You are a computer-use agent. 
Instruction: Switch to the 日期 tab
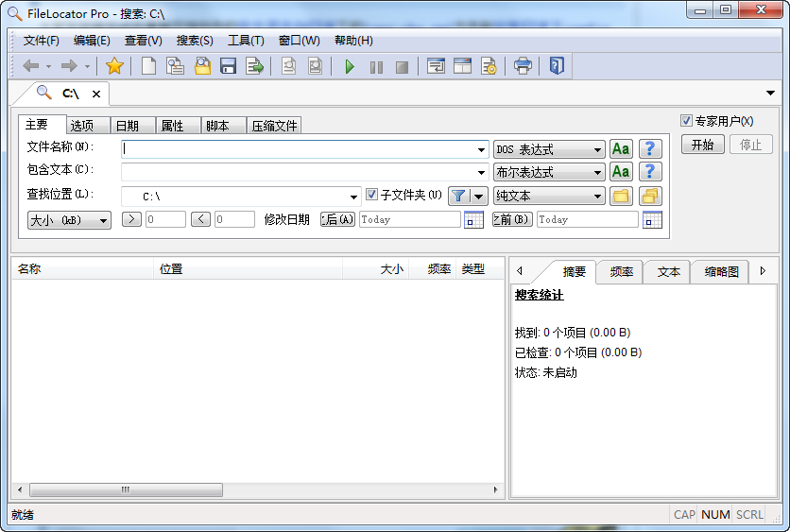pyautogui.click(x=133, y=126)
